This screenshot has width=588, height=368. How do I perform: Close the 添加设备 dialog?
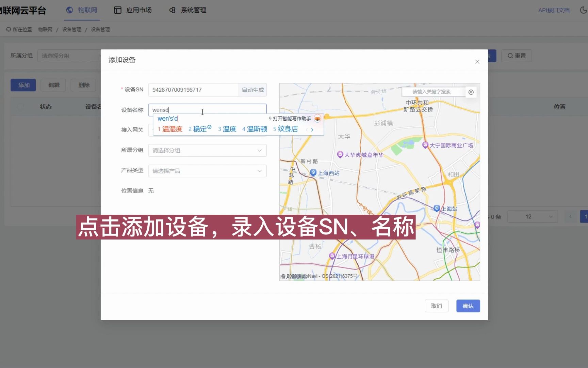click(x=477, y=62)
